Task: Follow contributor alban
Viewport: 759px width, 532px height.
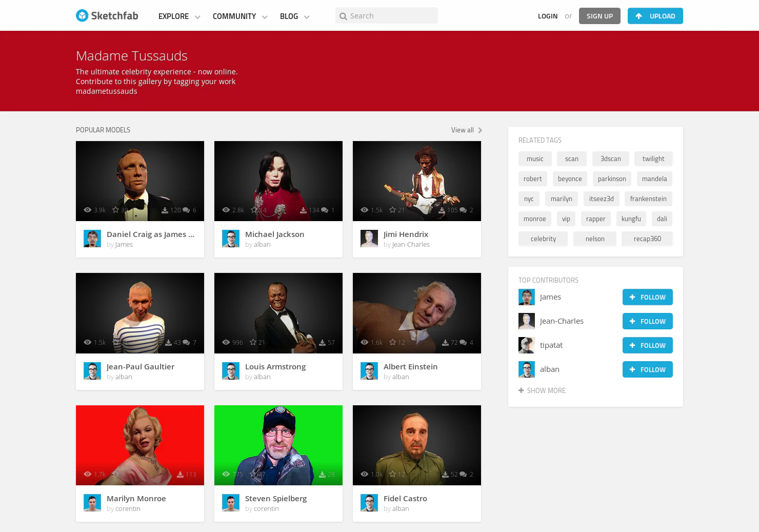Action: click(648, 369)
